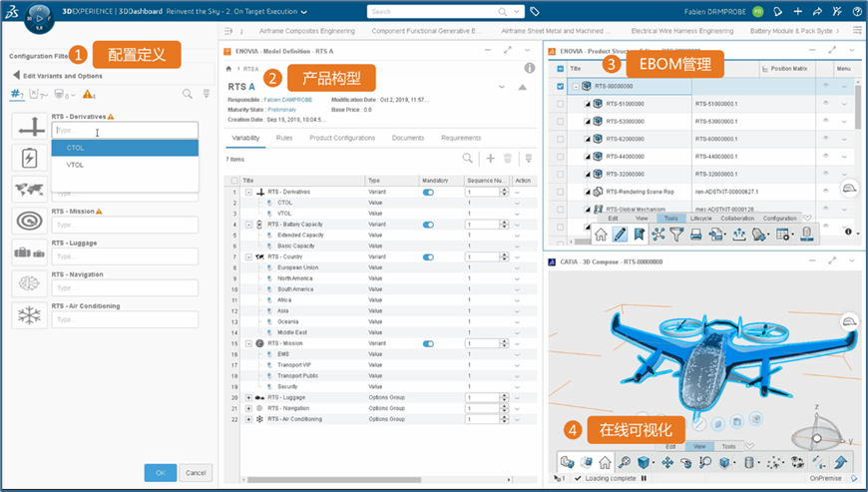Click the add plus icon above Variability table
The image size is (868, 492).
coord(491,159)
